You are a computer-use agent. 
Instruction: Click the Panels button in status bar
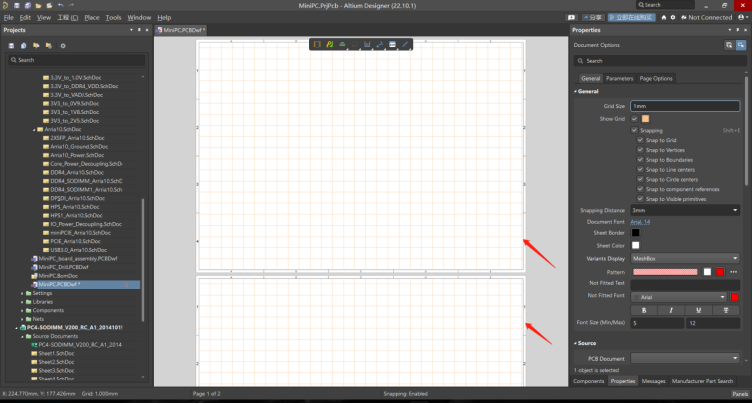pyautogui.click(x=739, y=395)
